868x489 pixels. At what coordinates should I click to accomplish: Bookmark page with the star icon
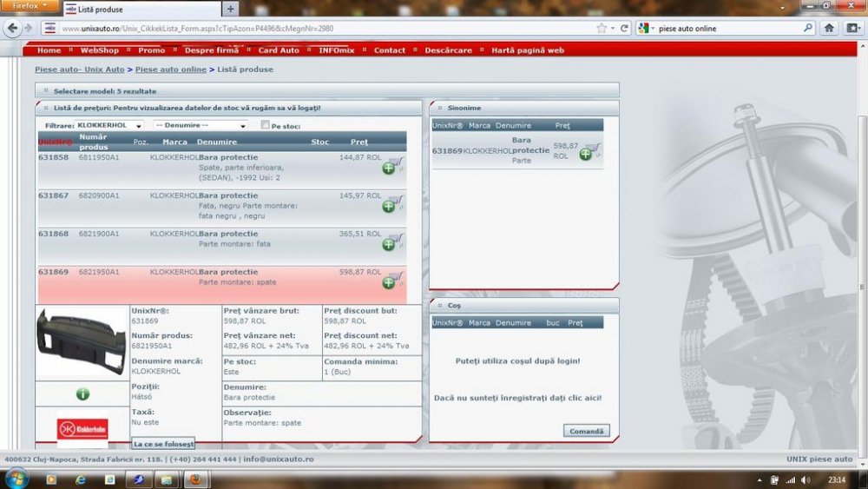pos(602,28)
